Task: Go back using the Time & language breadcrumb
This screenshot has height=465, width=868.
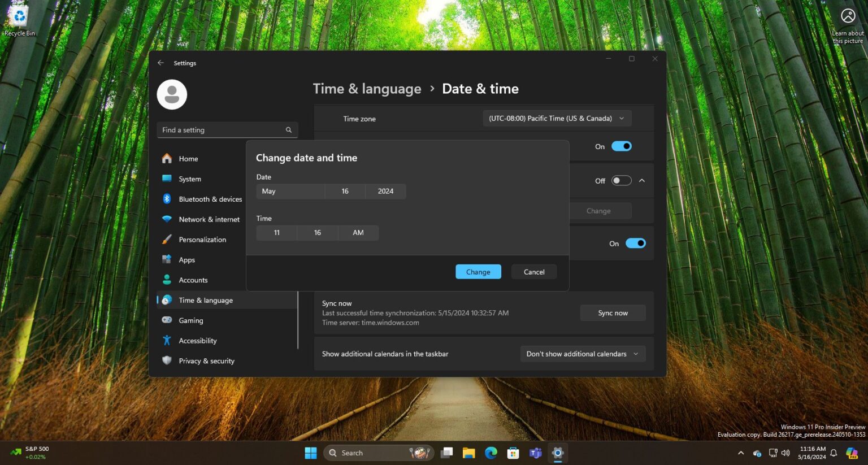Action: (367, 89)
